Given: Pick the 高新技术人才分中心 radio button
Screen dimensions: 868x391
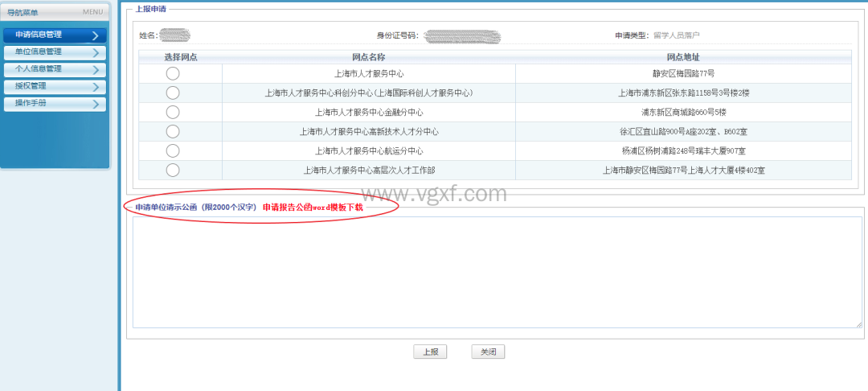Looking at the screenshot, I should (173, 131).
